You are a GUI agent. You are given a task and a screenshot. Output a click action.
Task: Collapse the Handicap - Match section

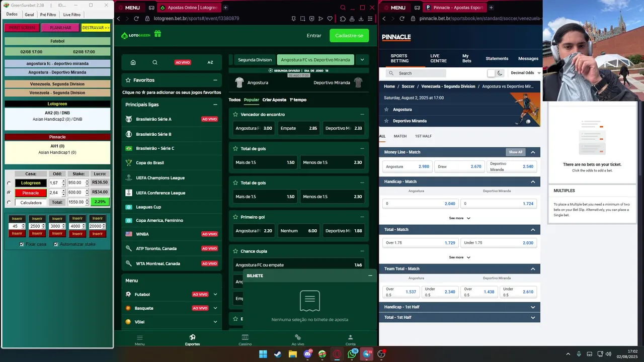(x=533, y=182)
